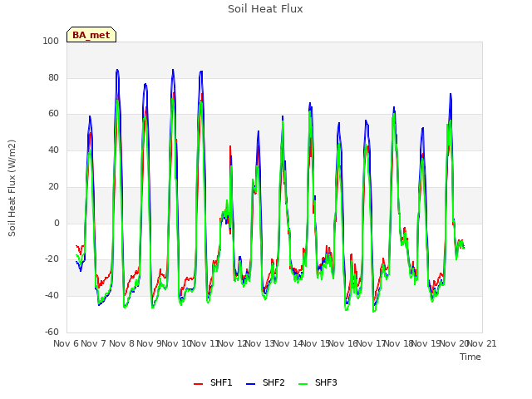Click the Nov 12 x-axis tick label
This screenshot has width=532, height=399.
click(233, 343)
